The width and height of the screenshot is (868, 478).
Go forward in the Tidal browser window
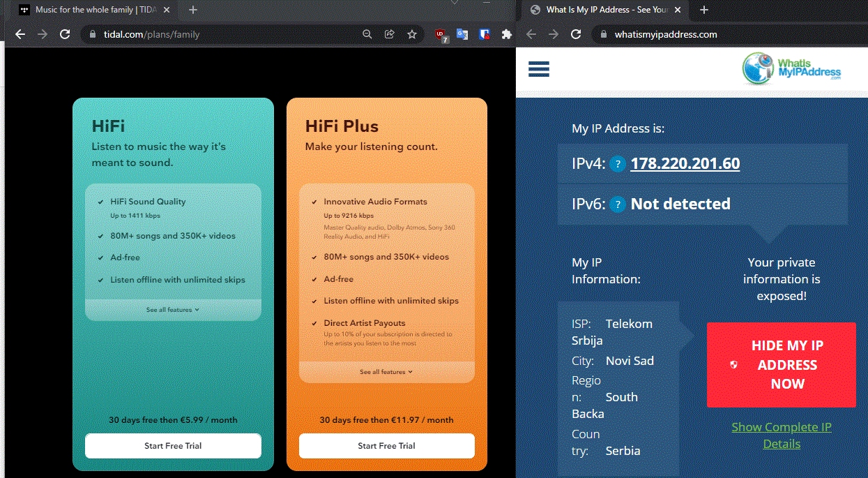[x=43, y=34]
